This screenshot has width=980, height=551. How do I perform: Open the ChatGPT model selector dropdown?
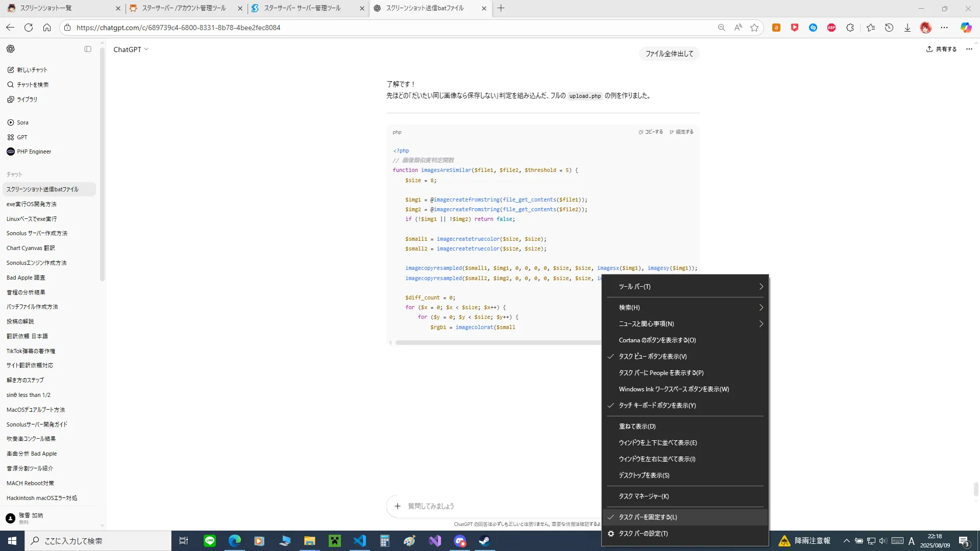tap(131, 49)
